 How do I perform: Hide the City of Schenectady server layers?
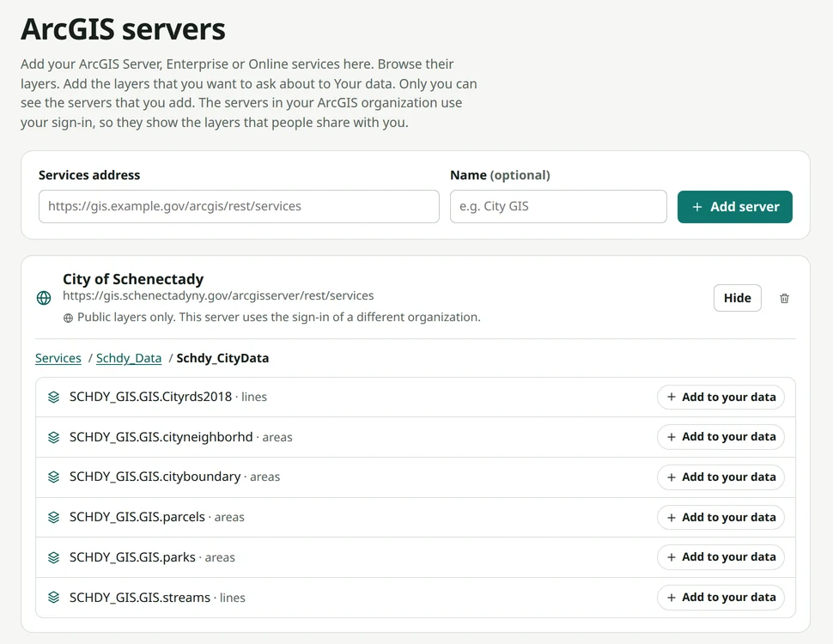(738, 298)
